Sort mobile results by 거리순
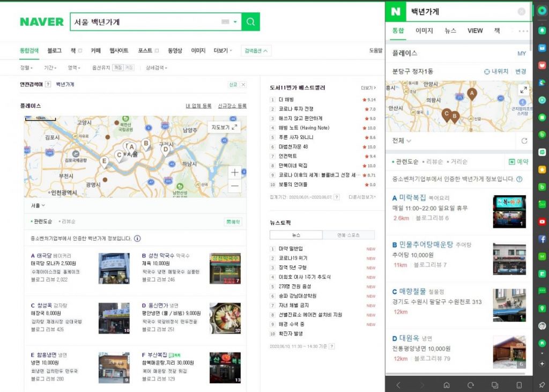549x392 pixels. 459,161
